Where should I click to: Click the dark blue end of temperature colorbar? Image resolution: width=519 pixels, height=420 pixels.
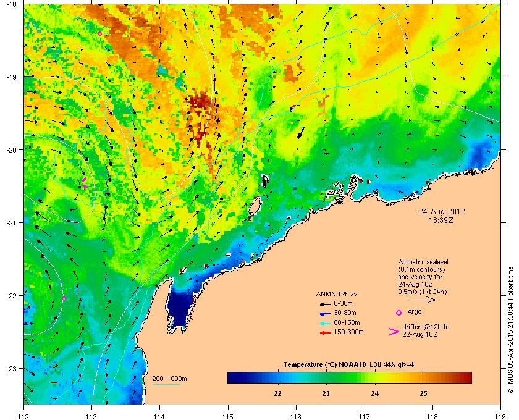234,377
